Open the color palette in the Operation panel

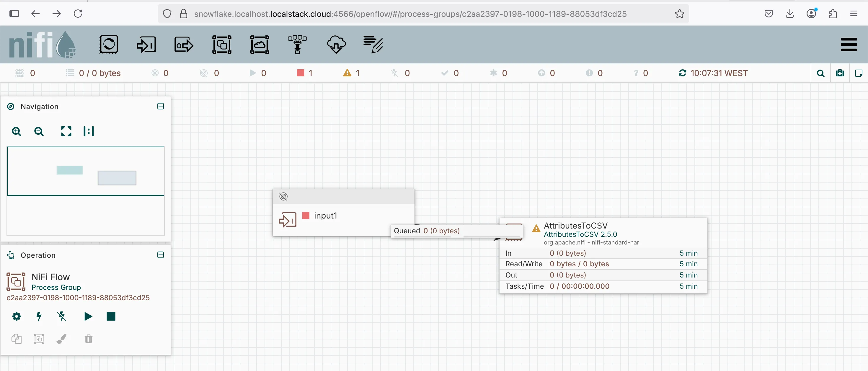click(61, 339)
